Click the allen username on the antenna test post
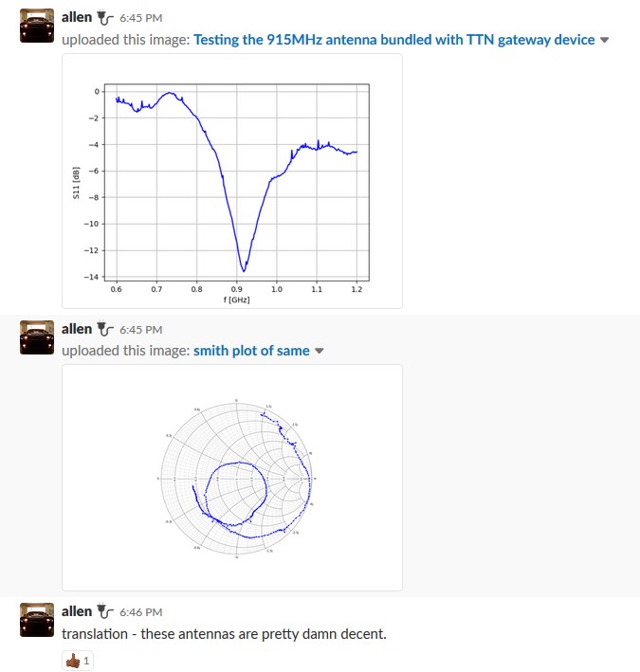This screenshot has height=672, width=640. tap(77, 17)
